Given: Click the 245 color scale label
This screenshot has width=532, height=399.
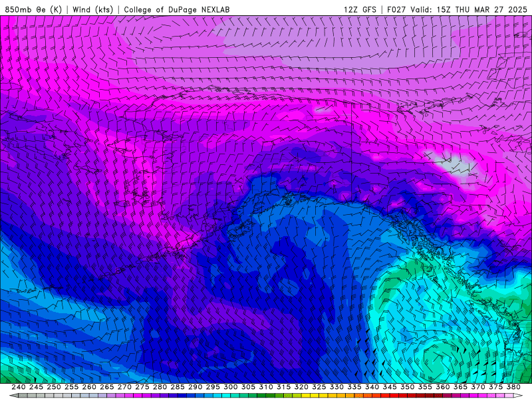Looking at the screenshot, I should click(37, 387).
